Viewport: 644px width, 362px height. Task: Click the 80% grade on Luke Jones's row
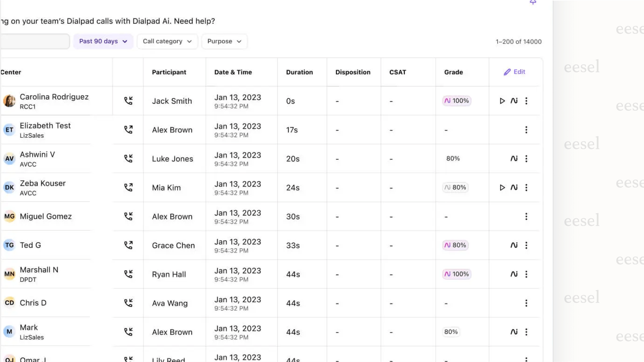tap(453, 158)
